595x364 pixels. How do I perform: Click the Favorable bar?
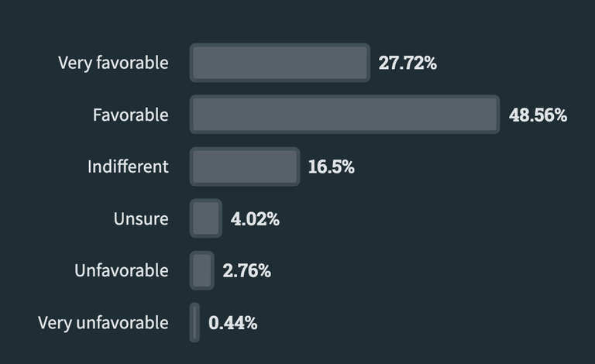pyautogui.click(x=345, y=115)
